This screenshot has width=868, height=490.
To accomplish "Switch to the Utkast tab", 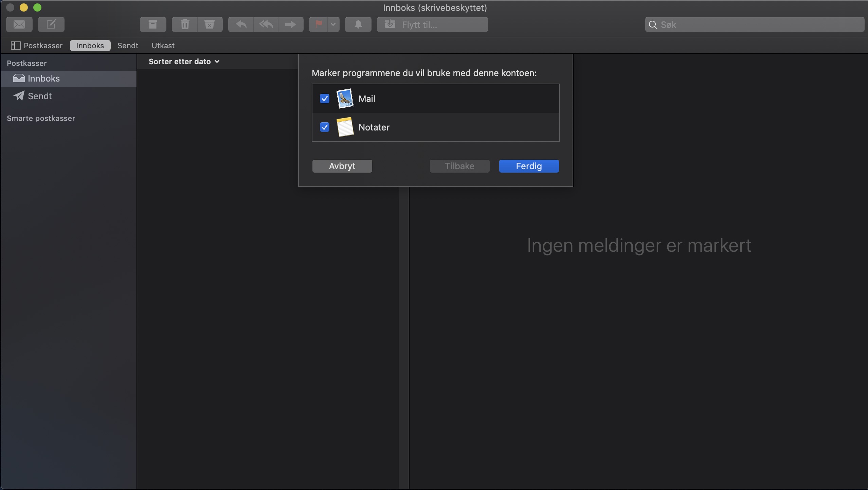I will [163, 46].
